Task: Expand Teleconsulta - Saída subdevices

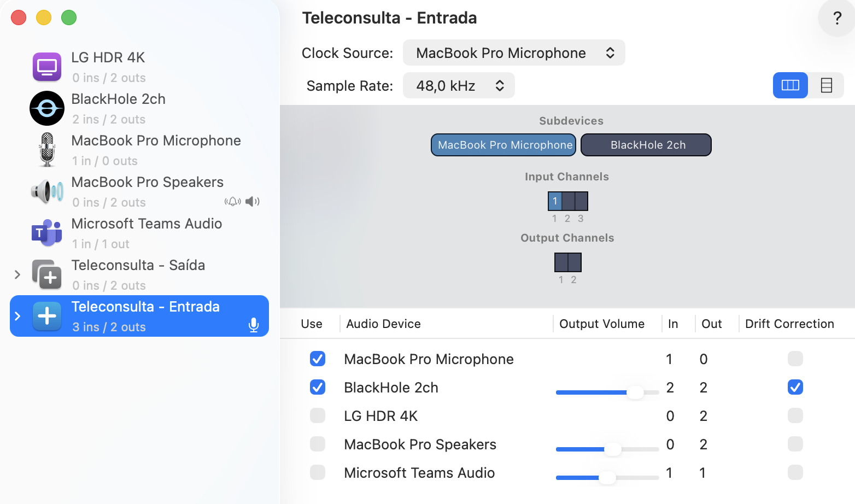Action: point(17,274)
